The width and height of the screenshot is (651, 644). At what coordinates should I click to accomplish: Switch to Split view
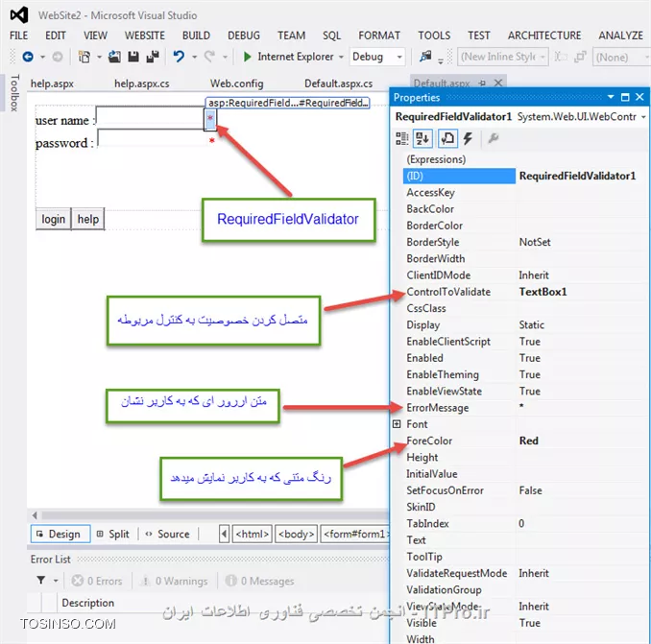[113, 534]
